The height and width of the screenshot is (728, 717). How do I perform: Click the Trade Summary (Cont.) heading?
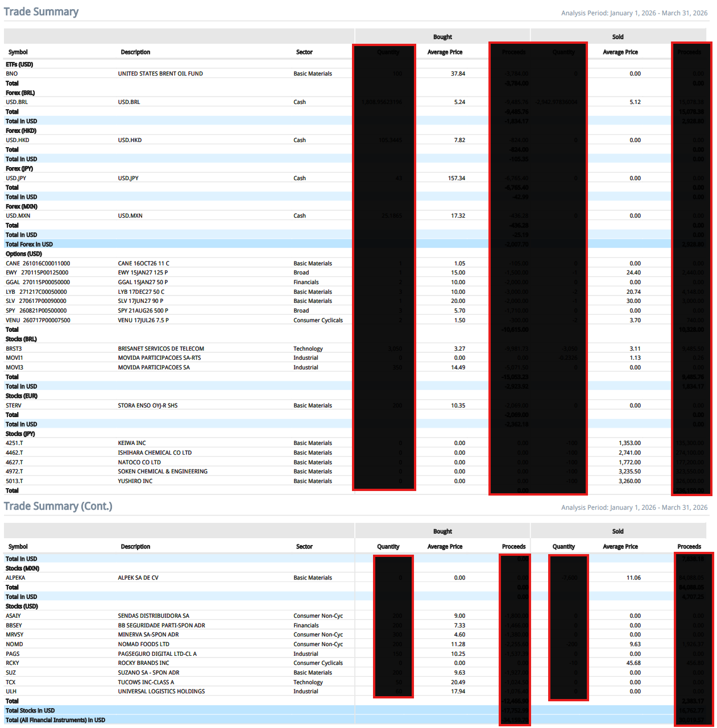click(x=57, y=506)
